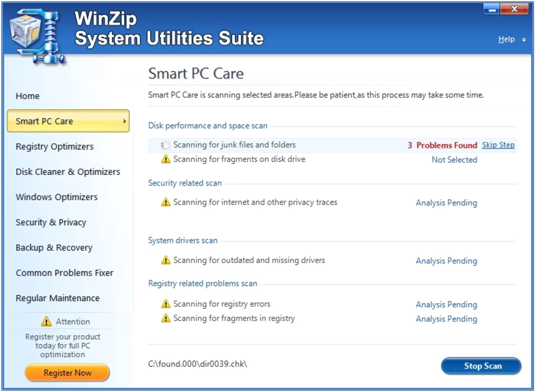Click 'Analysis Pending' for fragments in registry
This screenshot has width=536, height=392.
[446, 319]
